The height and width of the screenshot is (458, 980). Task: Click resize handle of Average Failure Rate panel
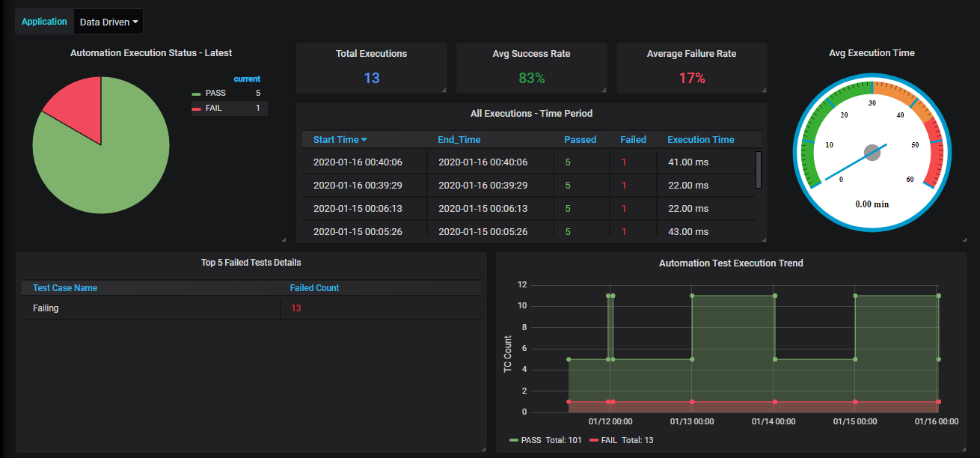(764, 91)
